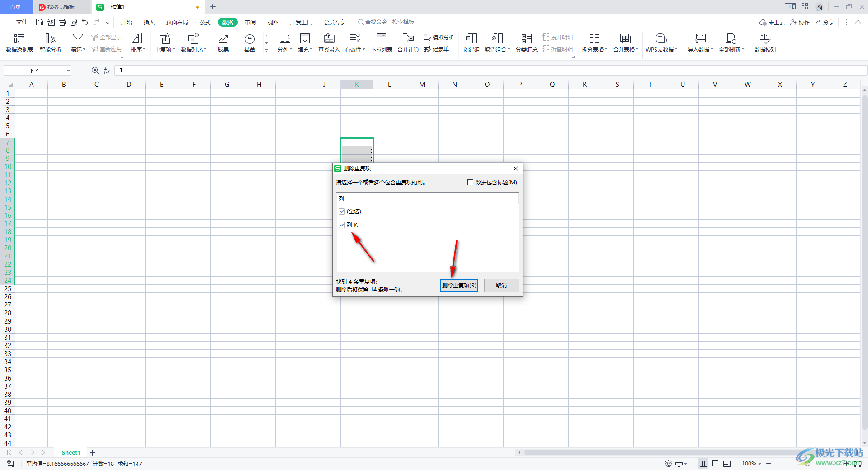Close the 删除重复项 dialog
Viewport: 868px width, 470px height.
point(516,169)
